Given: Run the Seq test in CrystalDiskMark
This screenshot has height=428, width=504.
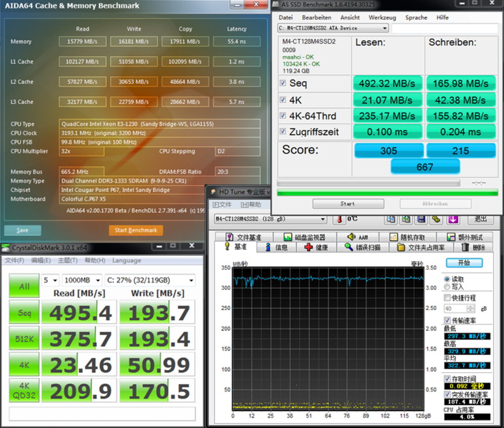Looking at the screenshot, I should point(24,313).
